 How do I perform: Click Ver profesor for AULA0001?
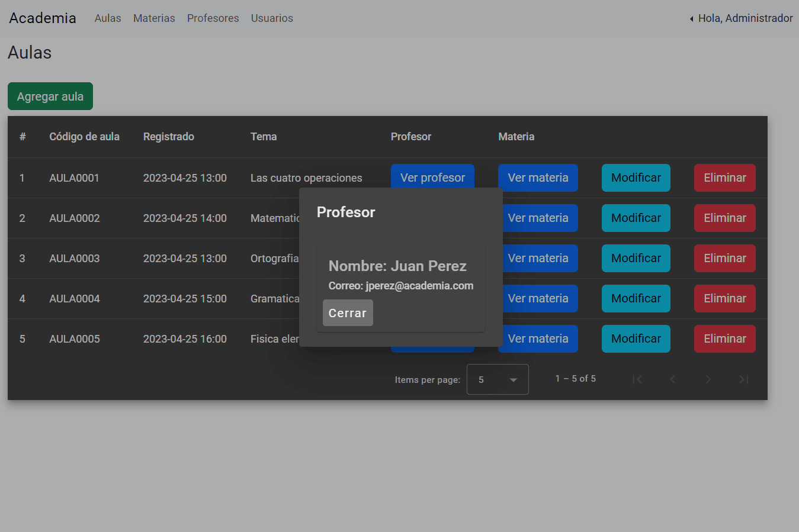tap(432, 176)
